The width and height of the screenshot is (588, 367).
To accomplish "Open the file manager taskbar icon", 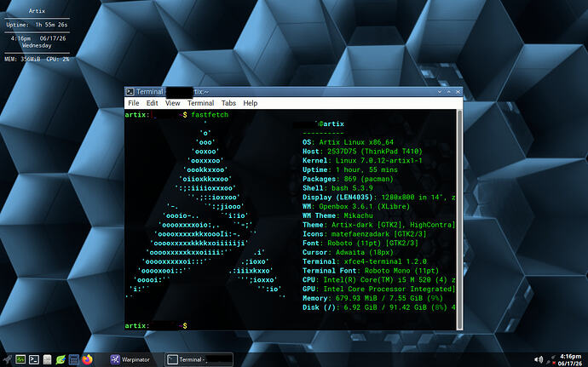I will (47, 359).
